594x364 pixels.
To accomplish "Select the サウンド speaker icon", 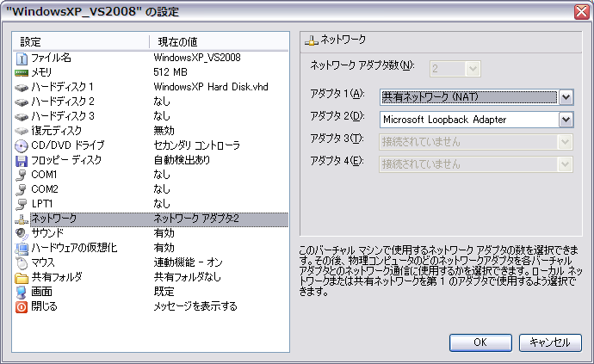I will [22, 233].
